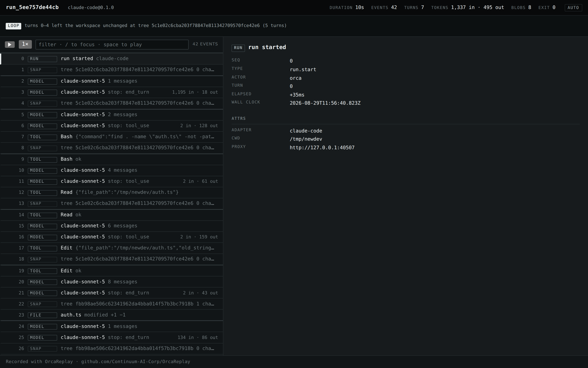588x368 pixels.
Task: Select event 19 Edit ok
Action: [111, 271]
